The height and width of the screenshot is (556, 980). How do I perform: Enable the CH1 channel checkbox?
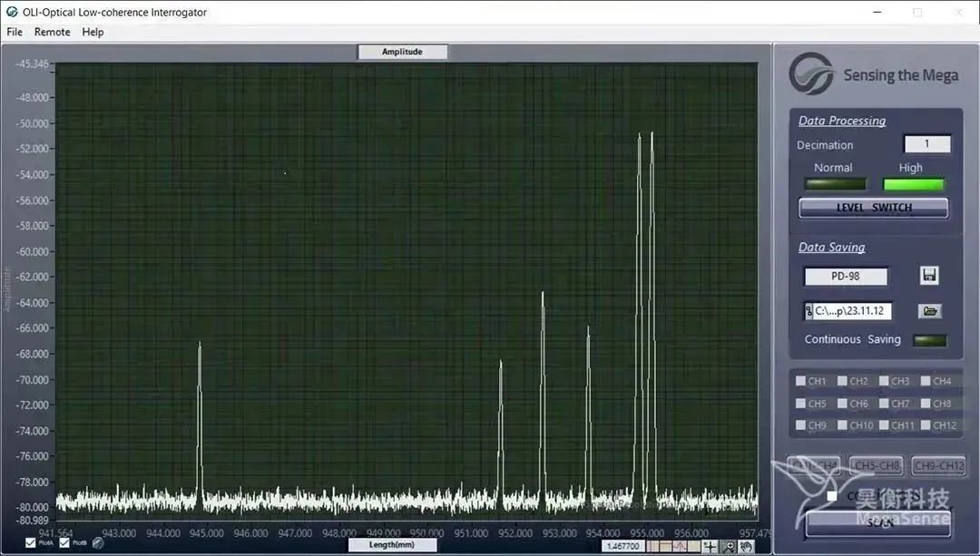(x=800, y=382)
